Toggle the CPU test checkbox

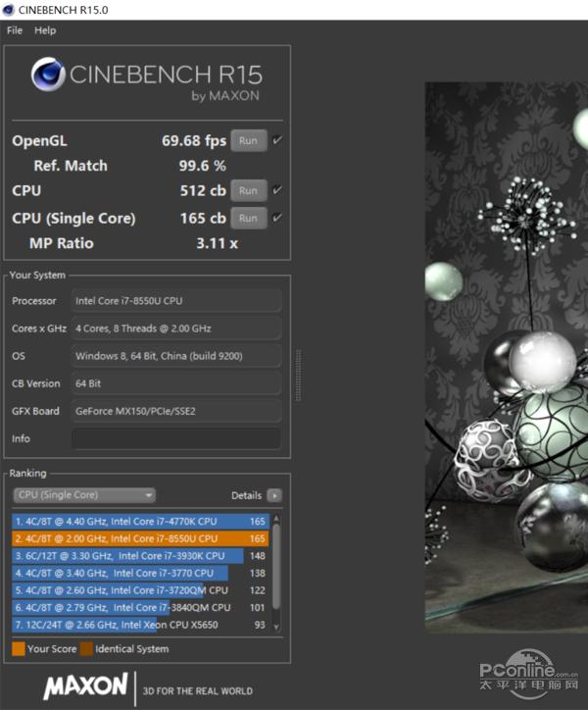click(x=277, y=189)
